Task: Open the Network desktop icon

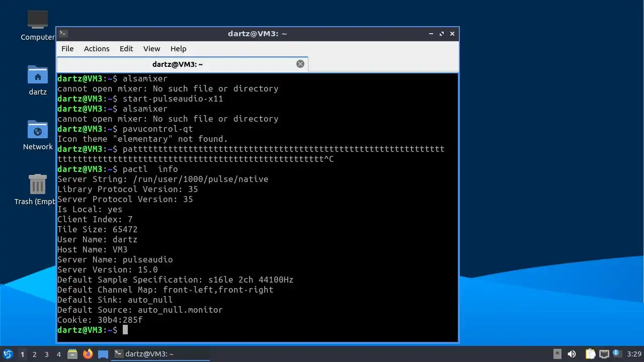Action: 38,135
